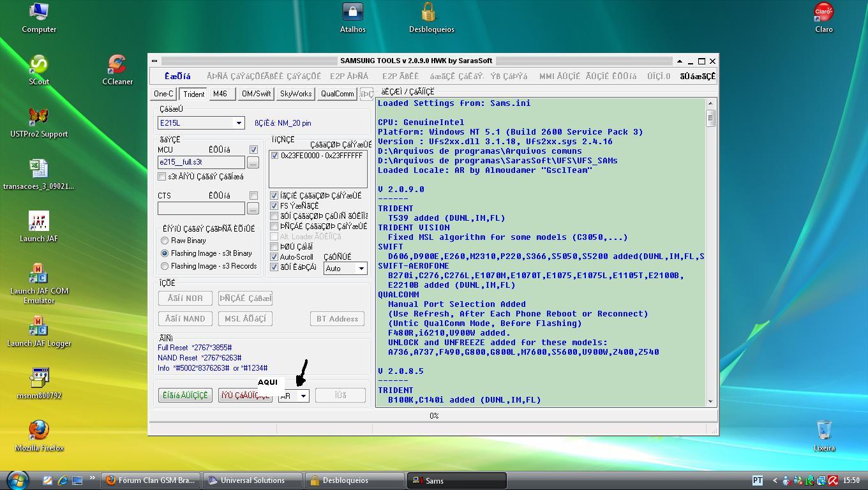
Task: Open Launch JAF COM Emulator icon
Action: pos(39,284)
